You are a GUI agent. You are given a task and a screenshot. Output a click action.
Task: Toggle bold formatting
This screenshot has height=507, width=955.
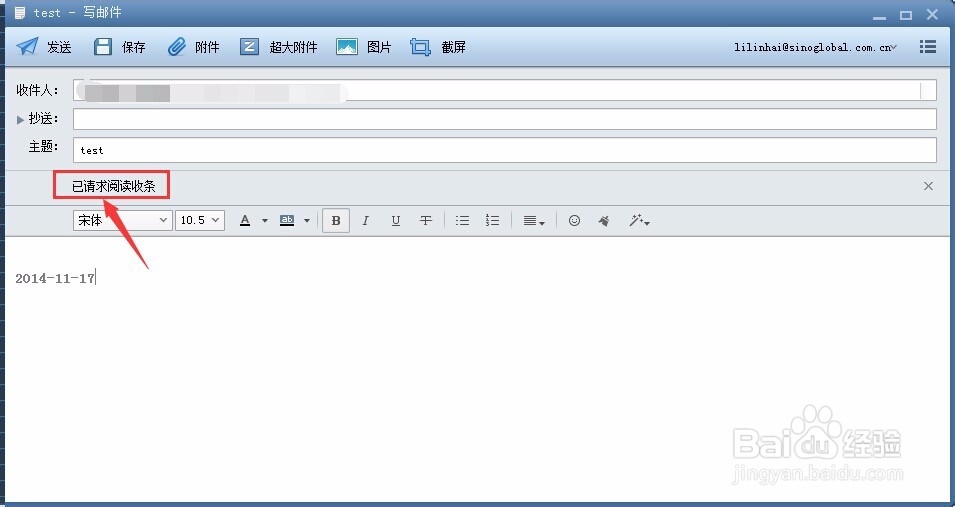336,221
